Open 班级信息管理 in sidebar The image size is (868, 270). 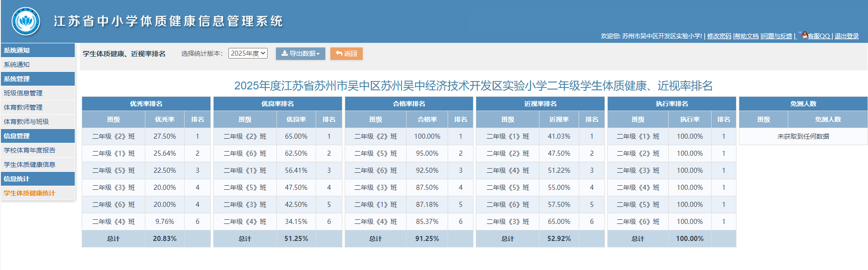tap(23, 93)
